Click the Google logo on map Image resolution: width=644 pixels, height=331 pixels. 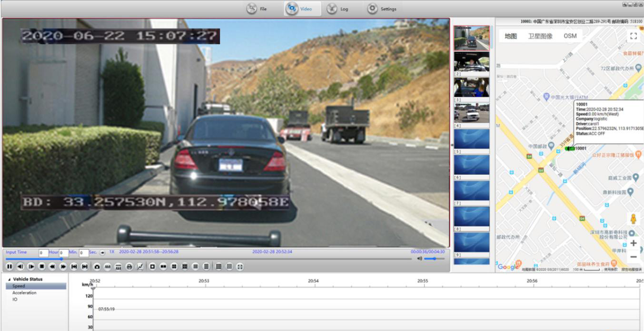point(508,267)
